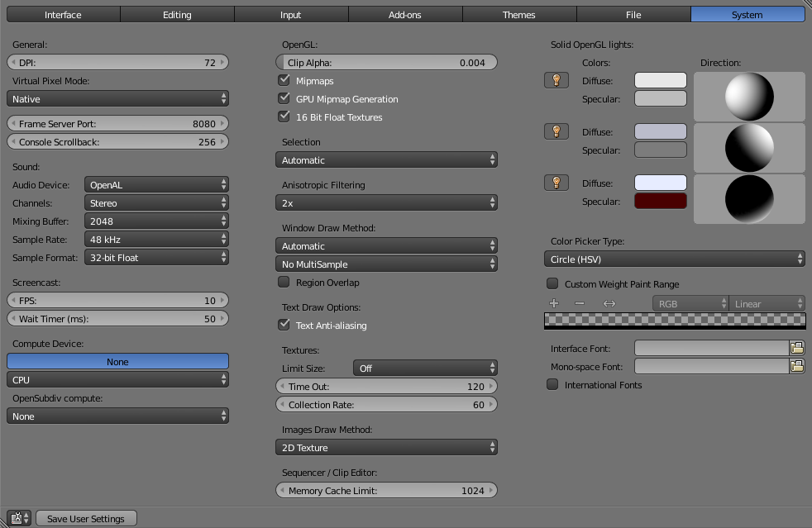
Task: Enable International Fonts
Action: coord(552,384)
